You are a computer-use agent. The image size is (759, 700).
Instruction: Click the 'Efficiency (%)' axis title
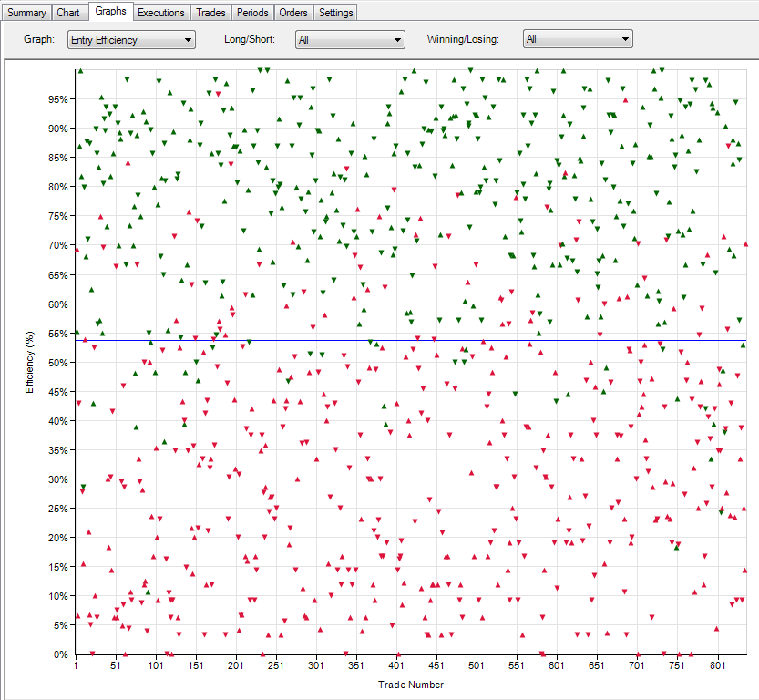(29, 362)
